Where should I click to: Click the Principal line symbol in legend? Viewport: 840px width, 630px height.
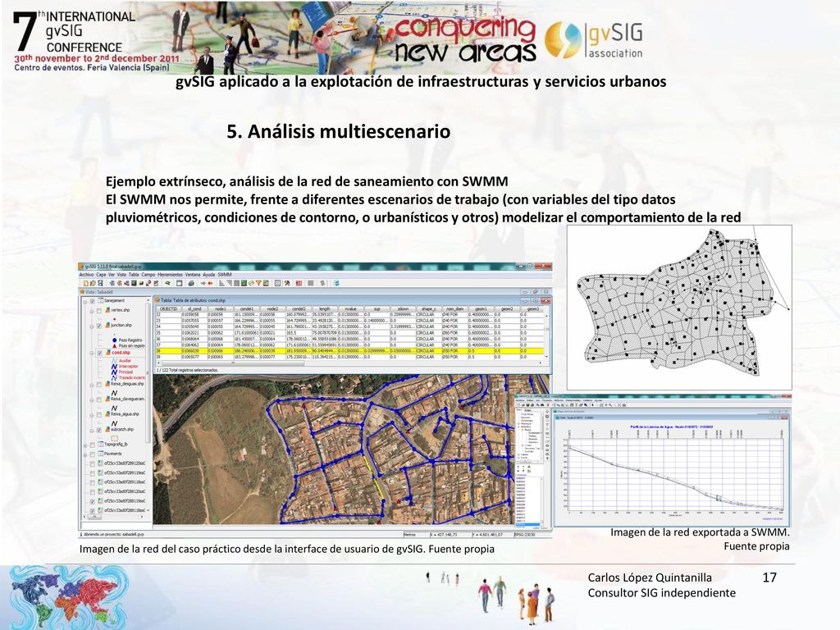[114, 372]
